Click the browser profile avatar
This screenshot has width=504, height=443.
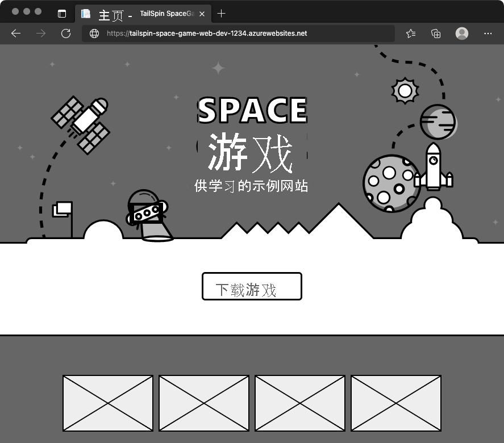(x=462, y=34)
